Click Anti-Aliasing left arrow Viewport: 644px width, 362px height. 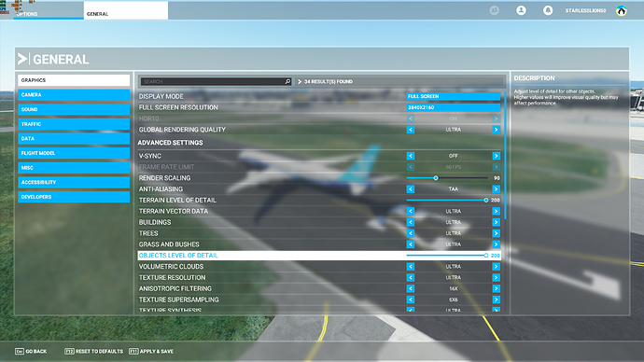pyautogui.click(x=411, y=189)
